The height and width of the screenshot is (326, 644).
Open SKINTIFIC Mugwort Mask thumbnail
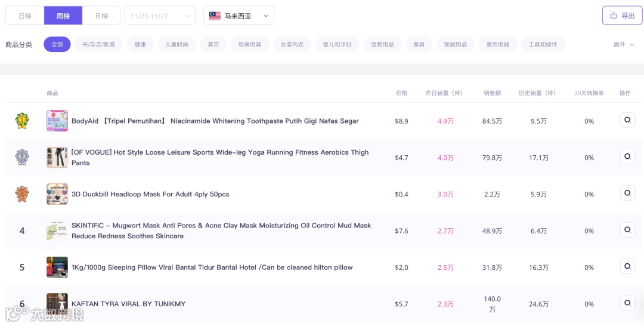click(x=57, y=230)
